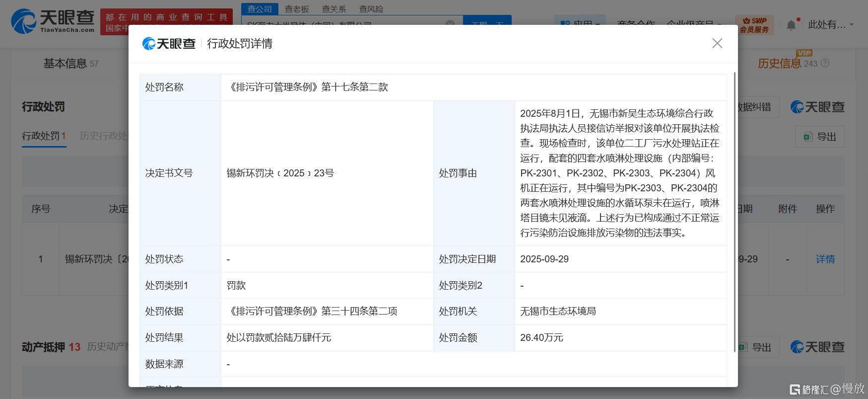The width and height of the screenshot is (868, 399).
Task: Switch to 查老板 search tab
Action: (x=297, y=9)
